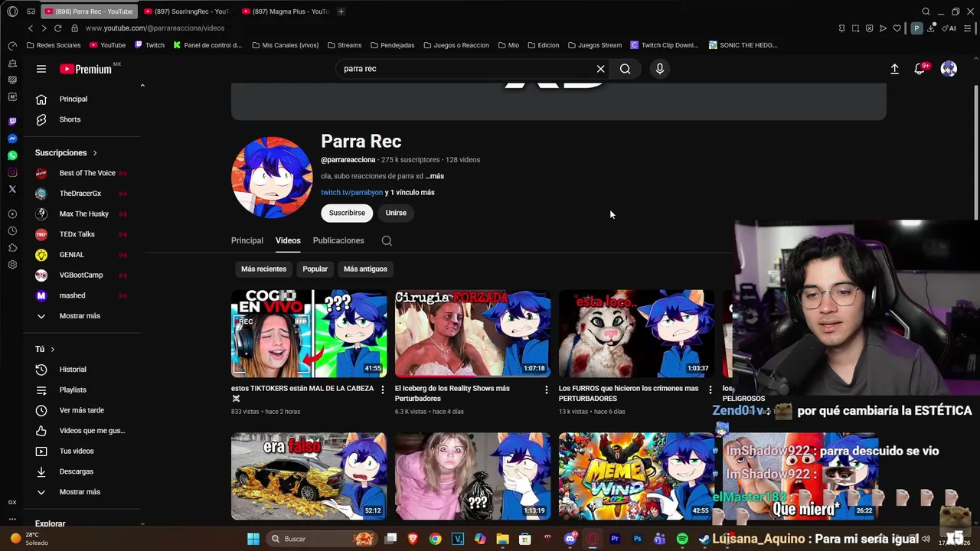Filter videos by Más recientes
The image size is (980, 551).
[x=263, y=269]
